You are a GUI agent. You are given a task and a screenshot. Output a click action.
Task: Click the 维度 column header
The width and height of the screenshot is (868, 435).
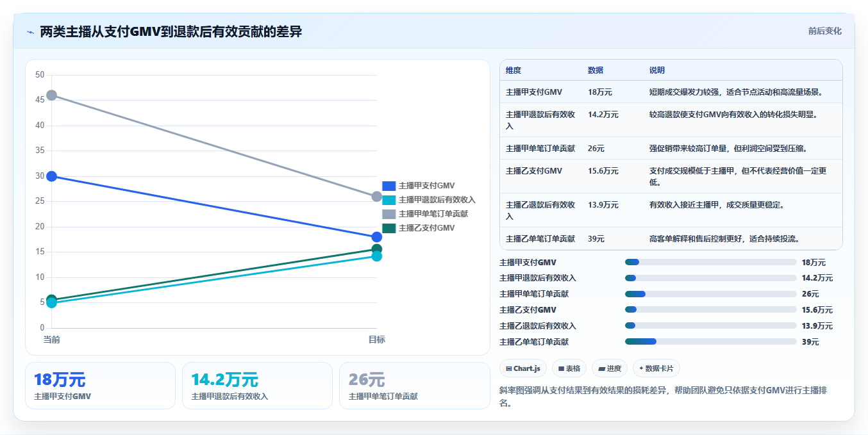pos(513,70)
